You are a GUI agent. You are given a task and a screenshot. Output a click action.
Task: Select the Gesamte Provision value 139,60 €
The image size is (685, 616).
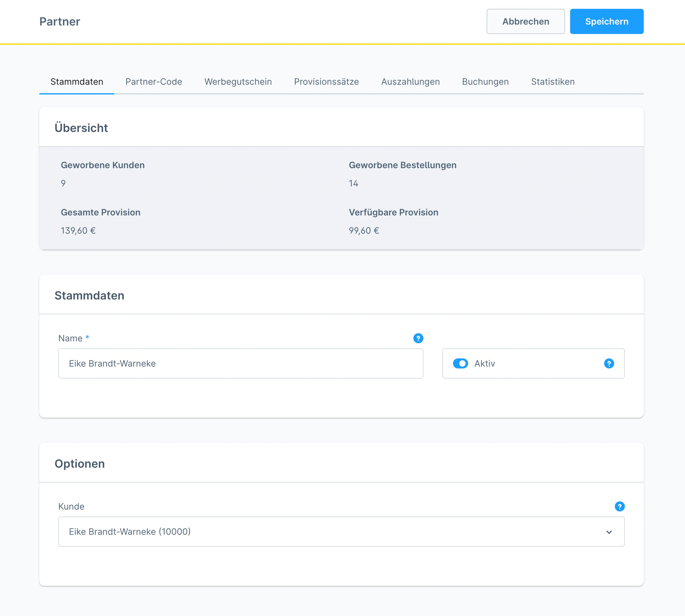78,231
